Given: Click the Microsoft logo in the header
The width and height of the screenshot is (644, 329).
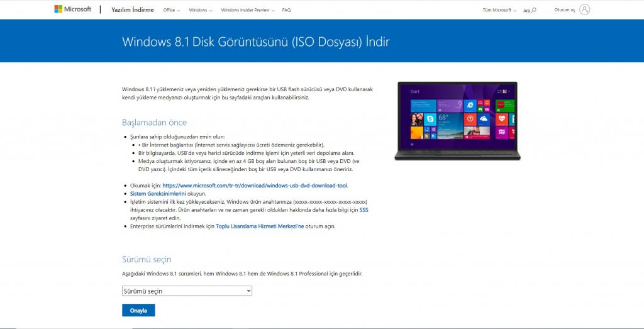Looking at the screenshot, I should [x=72, y=9].
